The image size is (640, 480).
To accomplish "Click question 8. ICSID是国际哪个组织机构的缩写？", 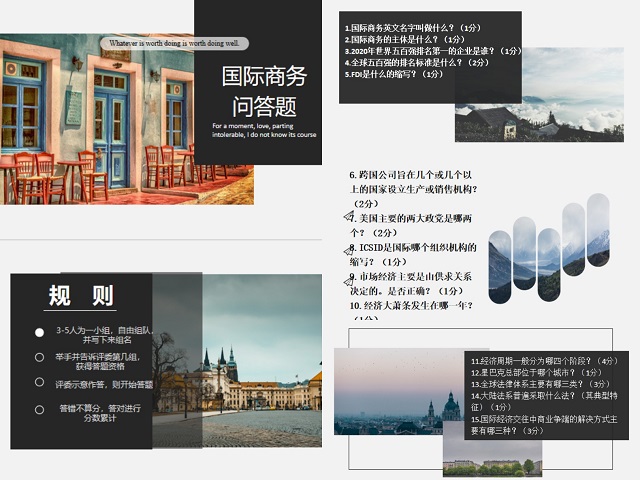I will [x=413, y=254].
